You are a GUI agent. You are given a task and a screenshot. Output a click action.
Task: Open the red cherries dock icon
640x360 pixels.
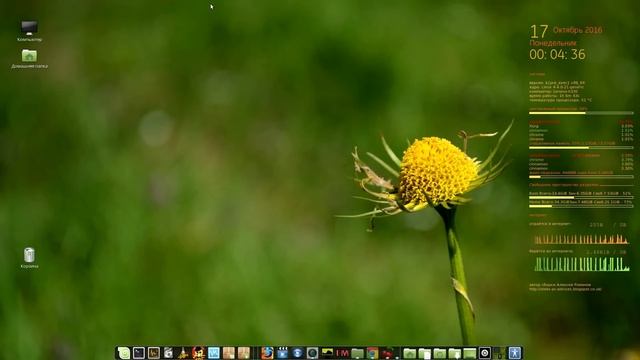pyautogui.click(x=387, y=353)
